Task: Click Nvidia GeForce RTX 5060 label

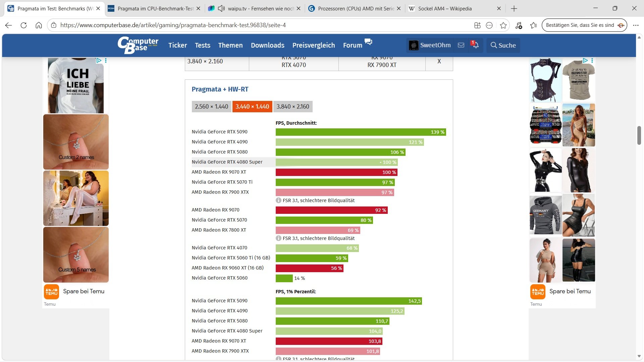Action: [x=219, y=278]
